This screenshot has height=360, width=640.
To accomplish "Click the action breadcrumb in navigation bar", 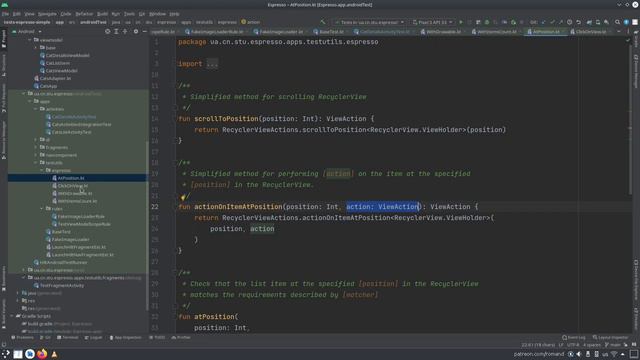I will (251, 22).
